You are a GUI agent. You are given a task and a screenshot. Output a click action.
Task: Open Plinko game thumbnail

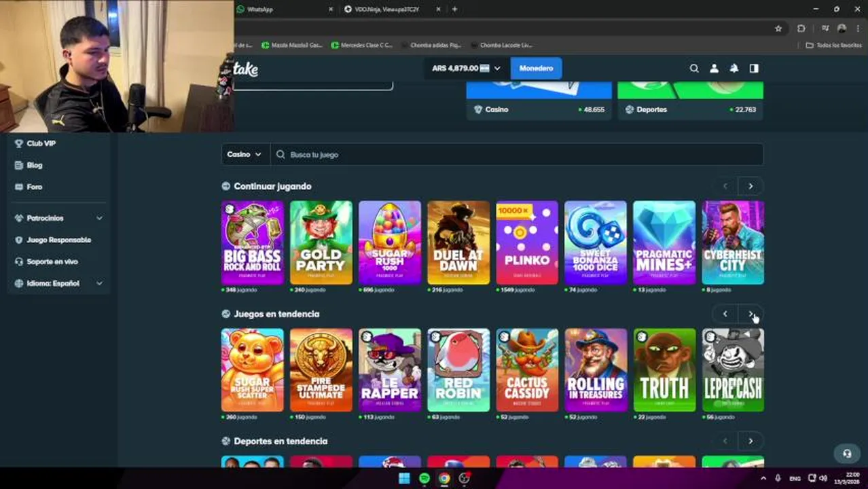(x=527, y=242)
